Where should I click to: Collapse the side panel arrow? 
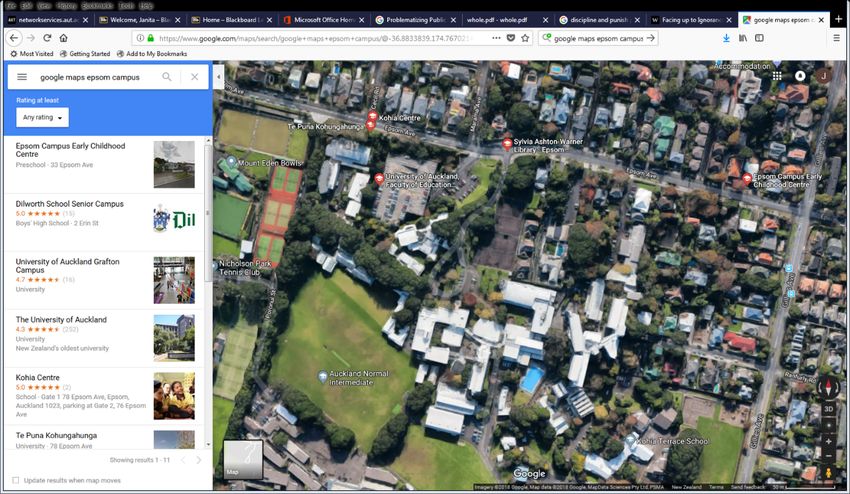click(x=218, y=77)
